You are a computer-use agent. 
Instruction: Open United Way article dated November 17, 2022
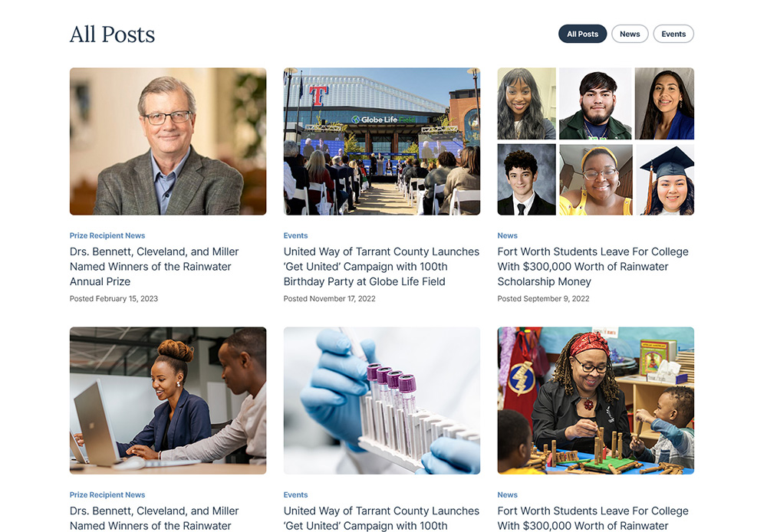pyautogui.click(x=381, y=266)
